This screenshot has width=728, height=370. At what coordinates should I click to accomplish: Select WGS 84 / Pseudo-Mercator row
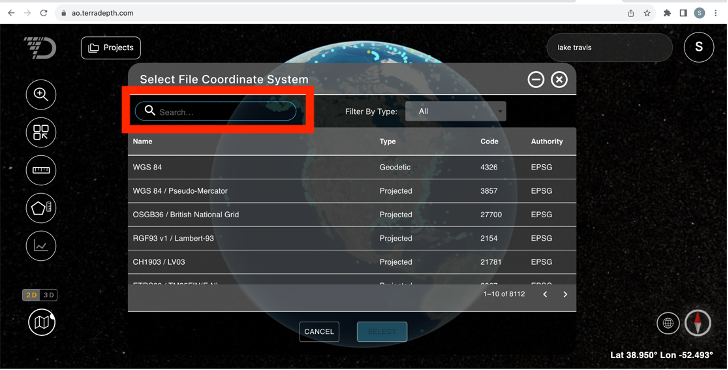(x=352, y=191)
